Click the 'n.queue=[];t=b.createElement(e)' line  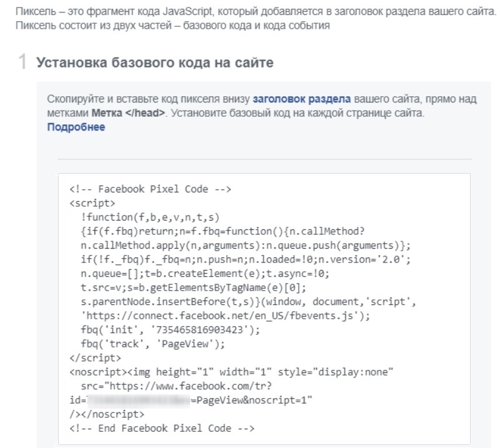point(205,273)
